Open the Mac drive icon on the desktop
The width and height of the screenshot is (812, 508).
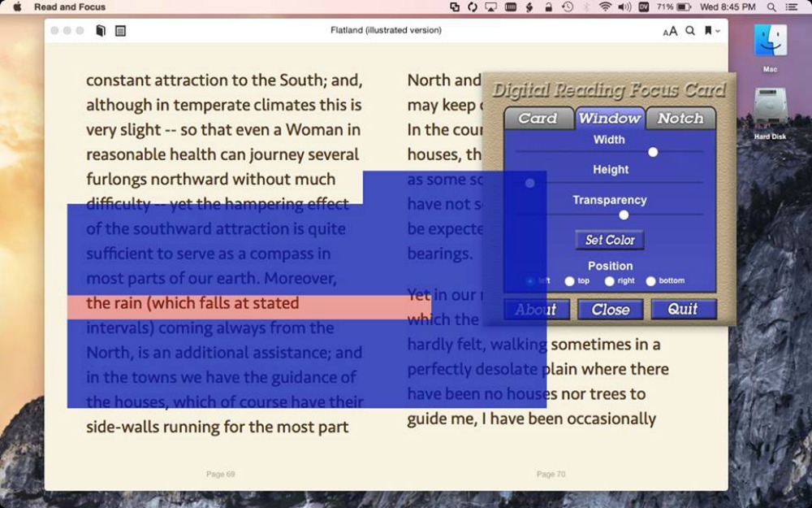click(770, 41)
